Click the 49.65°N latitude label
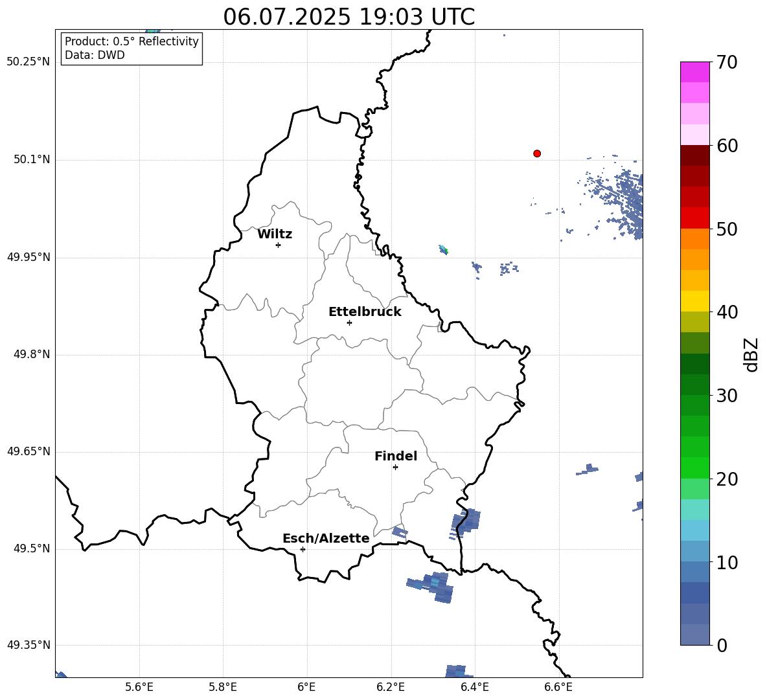The width and height of the screenshot is (767, 700). (x=29, y=451)
